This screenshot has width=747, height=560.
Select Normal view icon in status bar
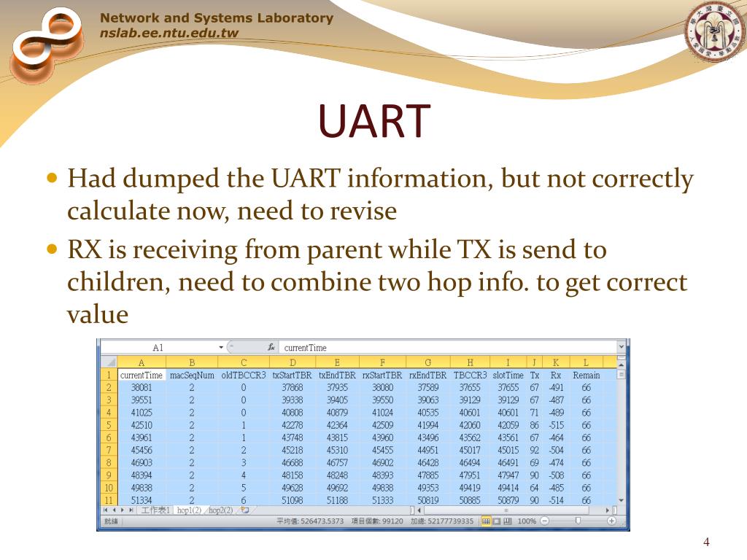click(x=485, y=521)
